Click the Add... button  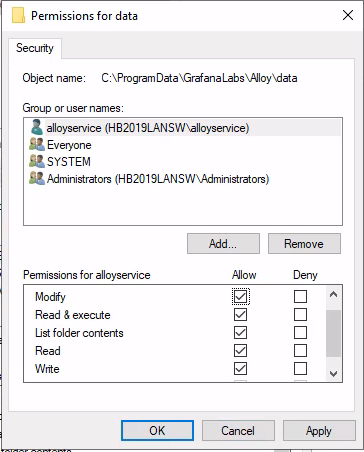223,244
